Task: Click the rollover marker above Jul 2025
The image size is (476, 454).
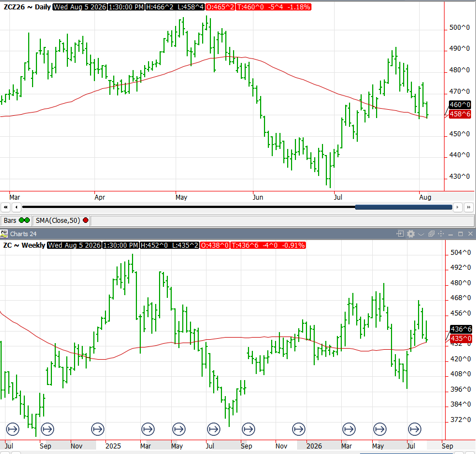Action: click(214, 429)
